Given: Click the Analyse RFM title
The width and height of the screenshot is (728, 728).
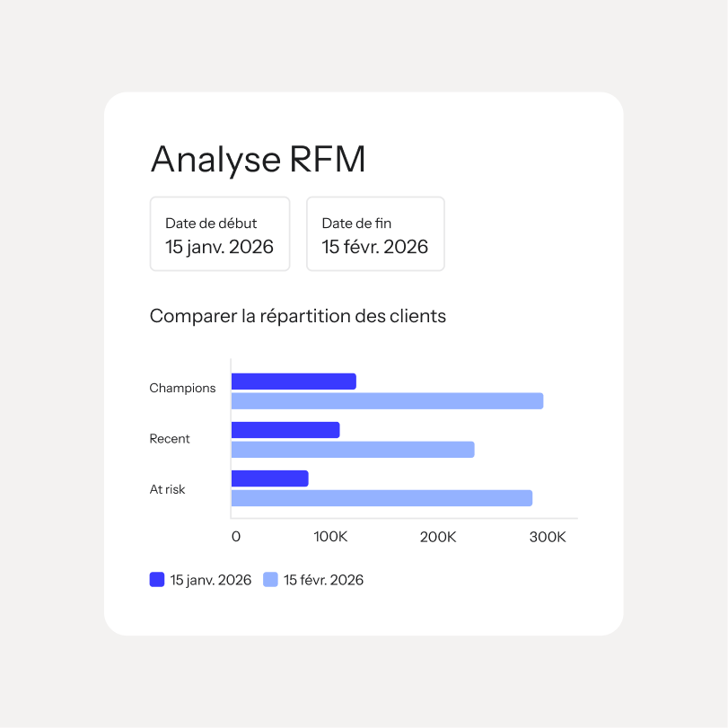Looking at the screenshot, I should (259, 160).
